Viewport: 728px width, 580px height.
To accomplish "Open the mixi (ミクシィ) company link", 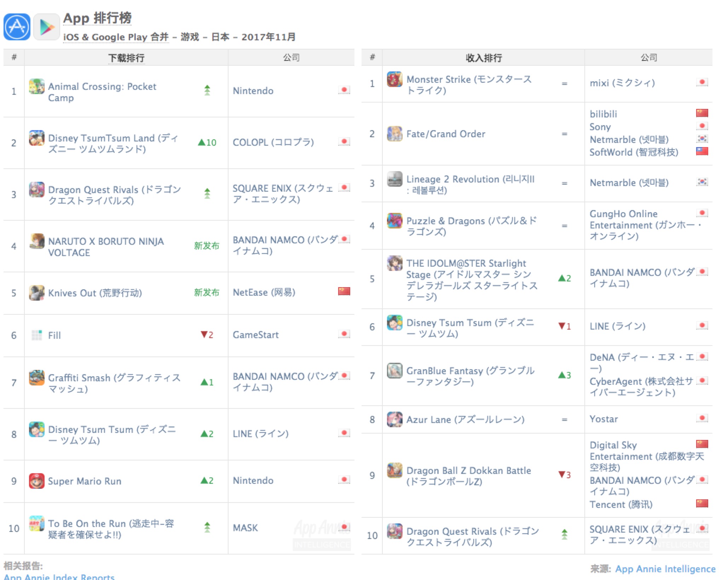I will [x=622, y=83].
